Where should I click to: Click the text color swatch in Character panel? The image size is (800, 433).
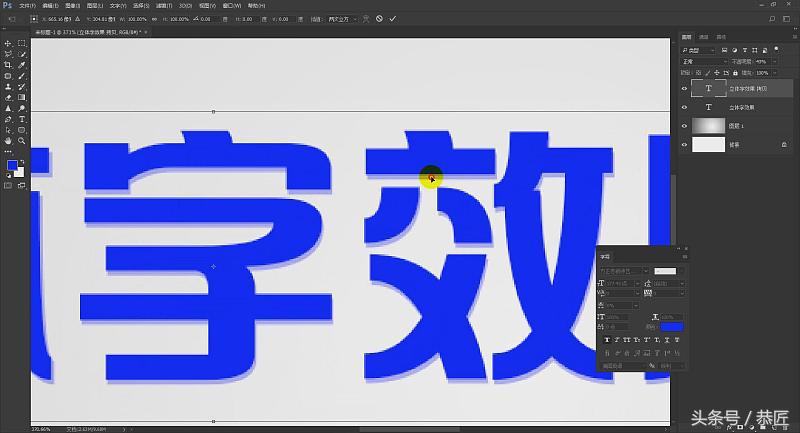click(x=671, y=327)
